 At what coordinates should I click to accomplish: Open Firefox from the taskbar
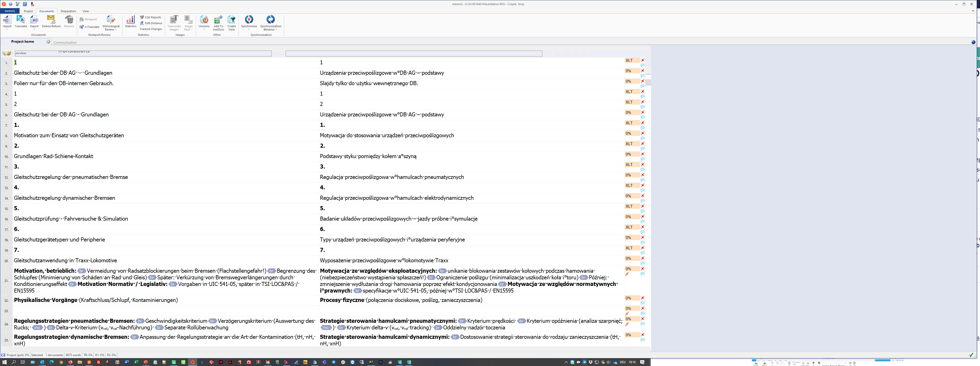point(70,362)
